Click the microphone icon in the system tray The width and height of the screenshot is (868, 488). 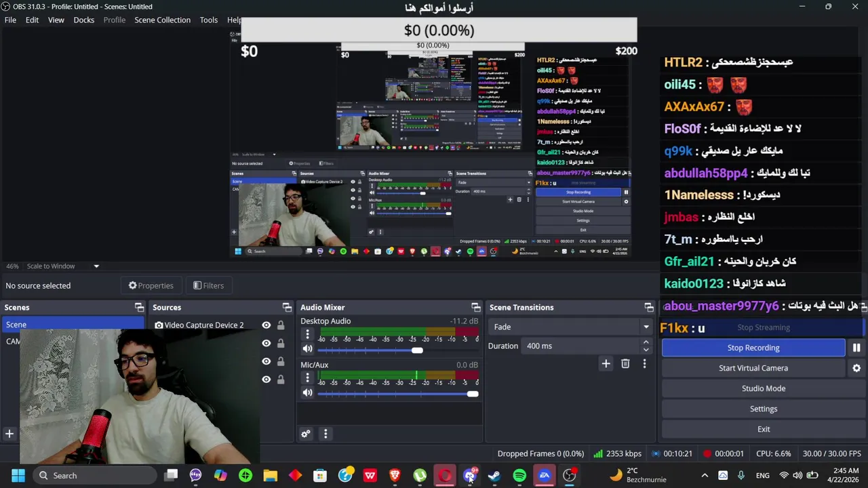(741, 475)
